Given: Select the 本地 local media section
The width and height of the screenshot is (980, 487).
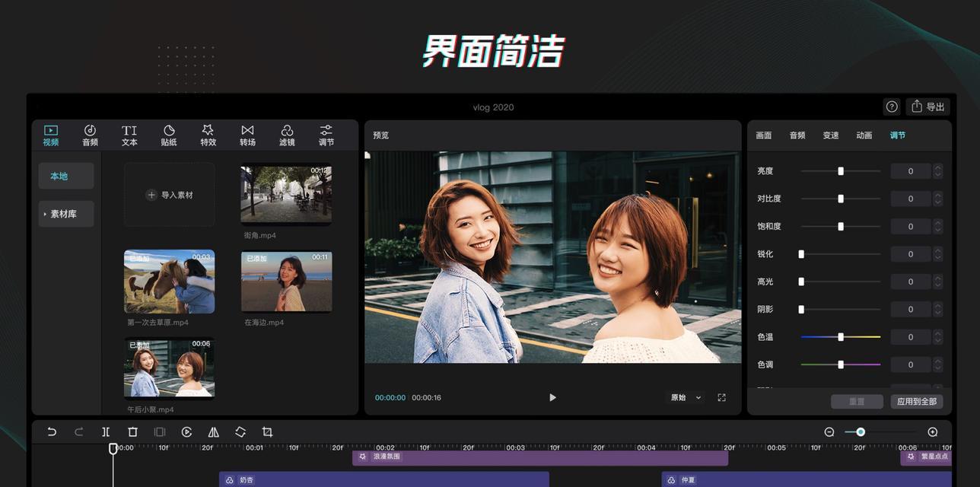Looking at the screenshot, I should tap(66, 176).
